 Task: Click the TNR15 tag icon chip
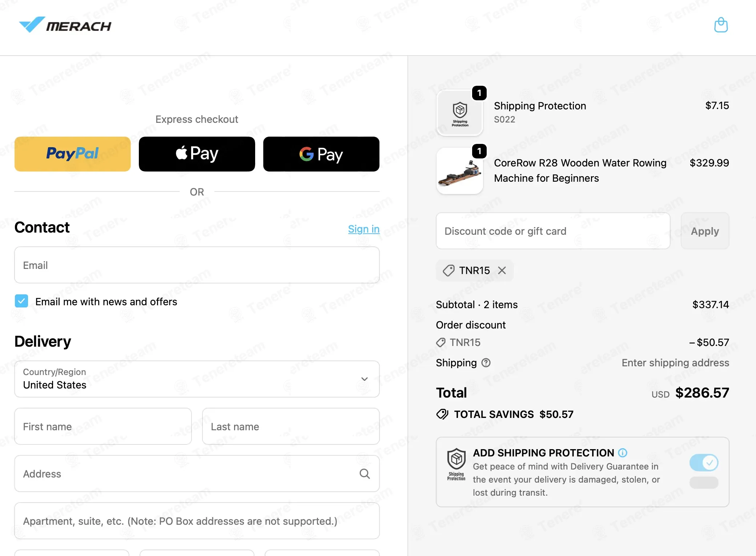(x=449, y=270)
